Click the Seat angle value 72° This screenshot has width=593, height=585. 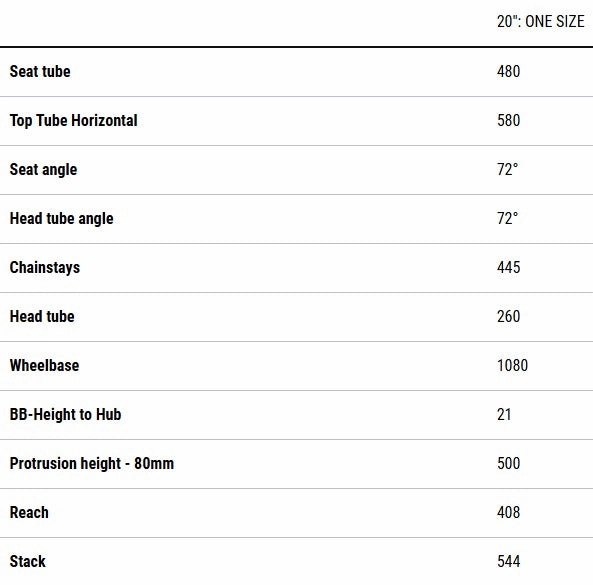508,169
